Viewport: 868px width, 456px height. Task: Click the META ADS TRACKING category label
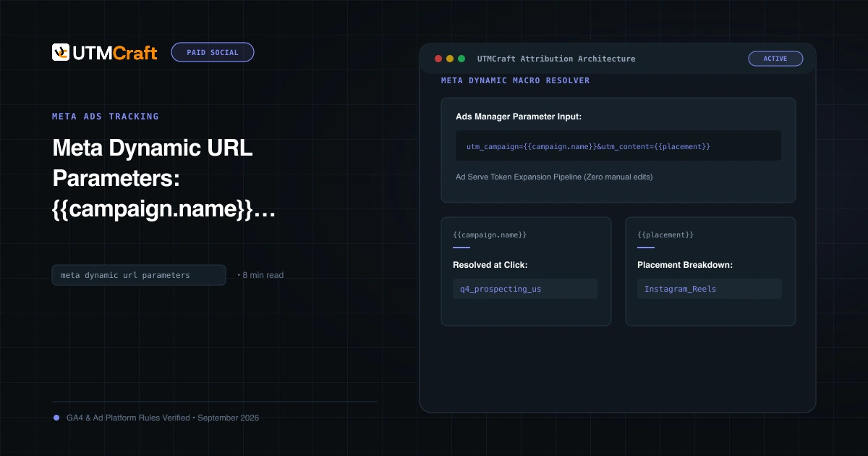pyautogui.click(x=106, y=116)
